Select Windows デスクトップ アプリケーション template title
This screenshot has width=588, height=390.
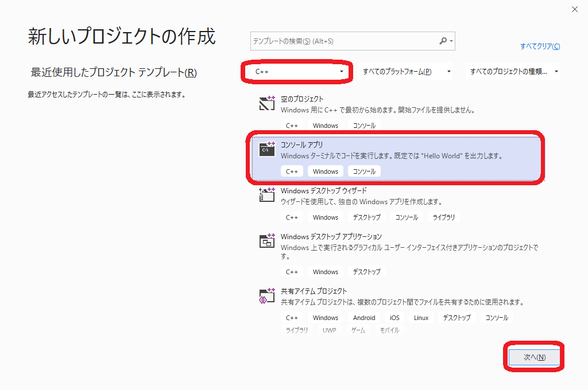331,236
